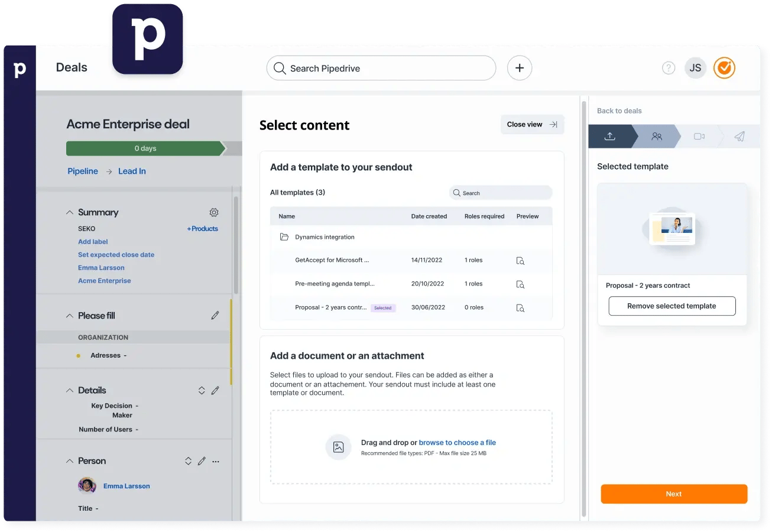
Task: Click Emma Larsson's avatar picture
Action: [x=87, y=486]
